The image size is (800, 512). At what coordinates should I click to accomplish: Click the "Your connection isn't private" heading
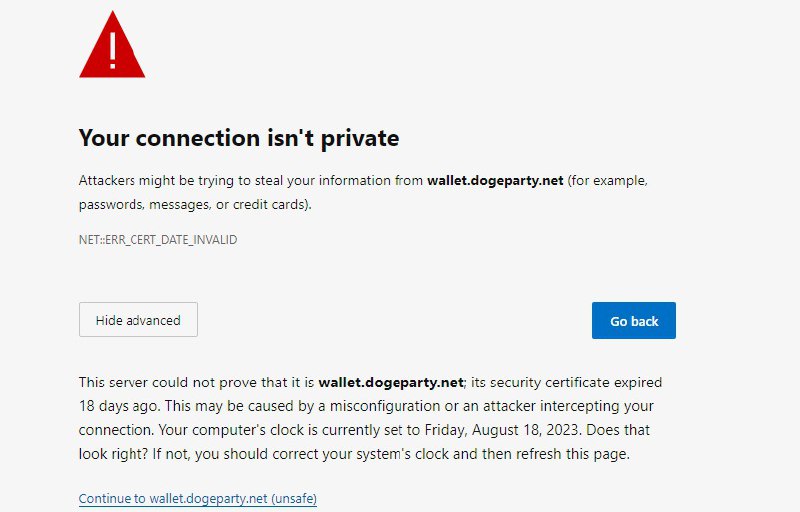click(239, 138)
